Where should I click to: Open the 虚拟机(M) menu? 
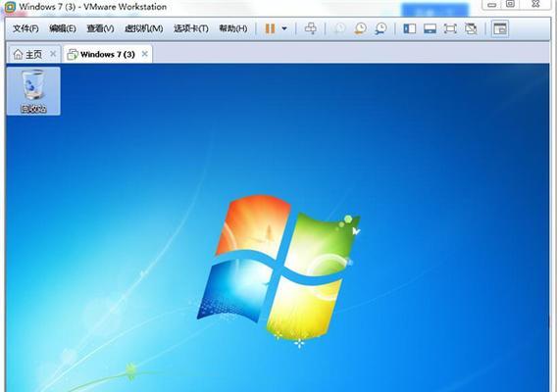pos(144,28)
